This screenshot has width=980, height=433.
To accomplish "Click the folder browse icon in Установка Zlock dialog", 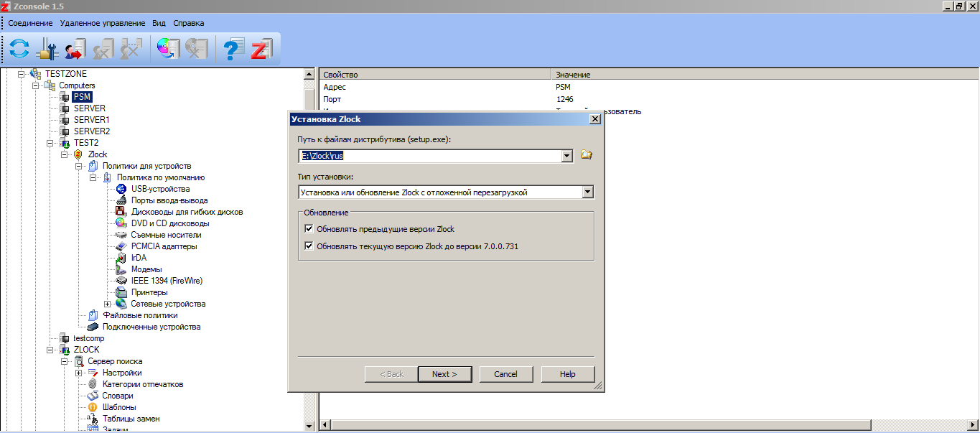I will click(x=586, y=154).
